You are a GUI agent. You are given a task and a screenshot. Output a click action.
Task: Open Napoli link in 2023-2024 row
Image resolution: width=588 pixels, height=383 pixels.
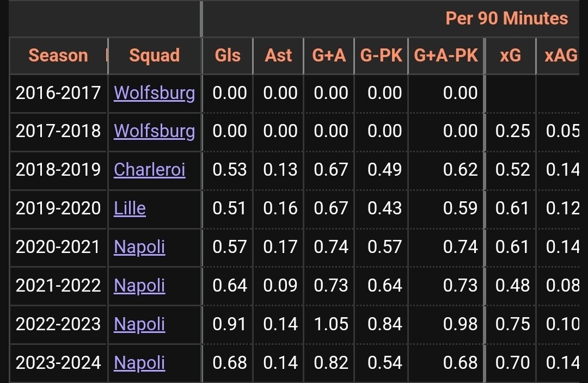(139, 363)
